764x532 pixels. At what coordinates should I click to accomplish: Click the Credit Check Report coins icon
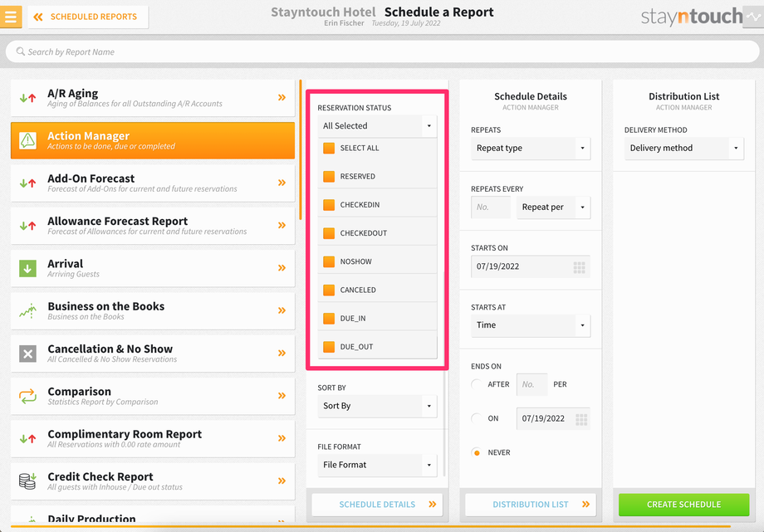27,481
